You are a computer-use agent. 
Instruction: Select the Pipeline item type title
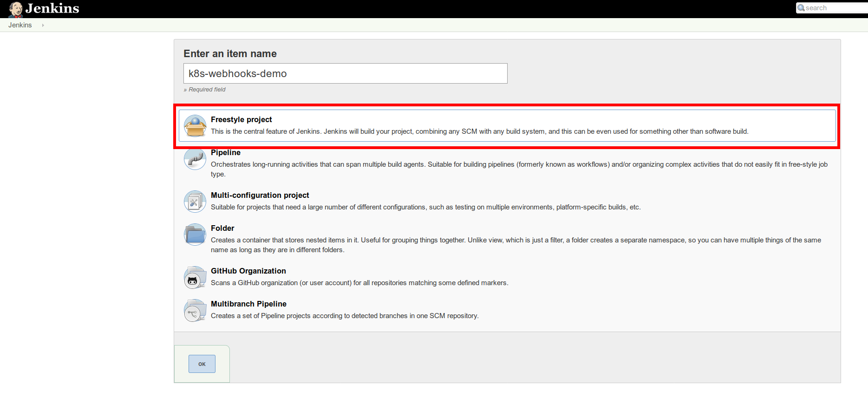coord(225,152)
